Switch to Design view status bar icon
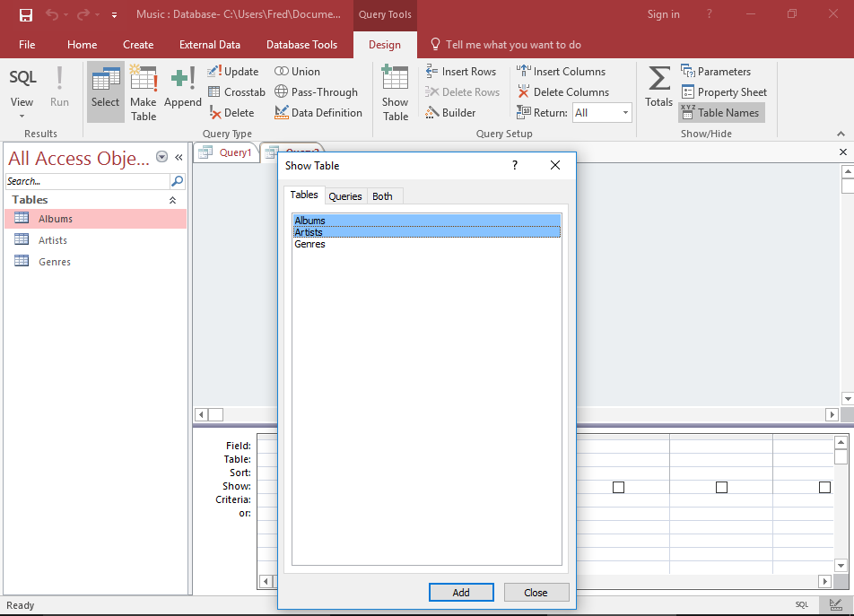 pyautogui.click(x=835, y=604)
